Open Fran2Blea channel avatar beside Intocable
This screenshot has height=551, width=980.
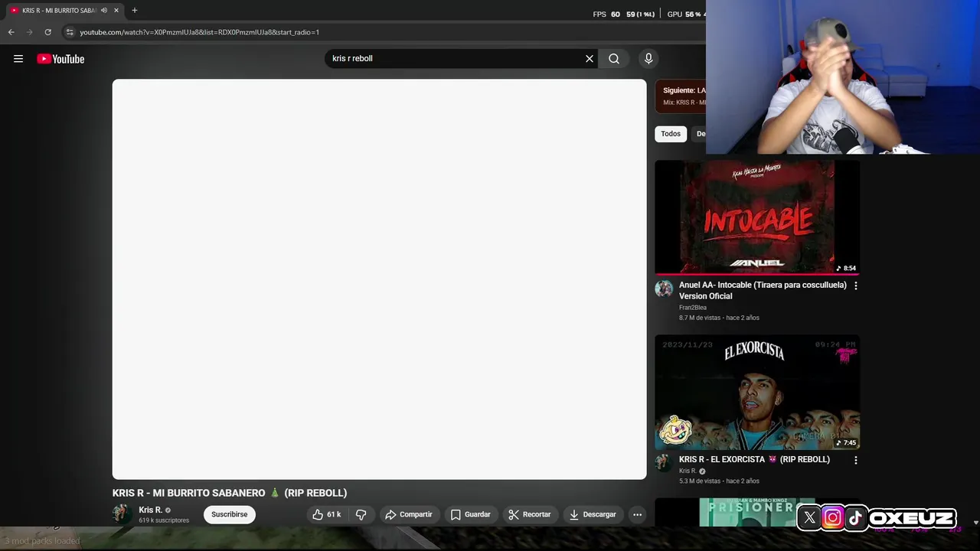pos(664,289)
